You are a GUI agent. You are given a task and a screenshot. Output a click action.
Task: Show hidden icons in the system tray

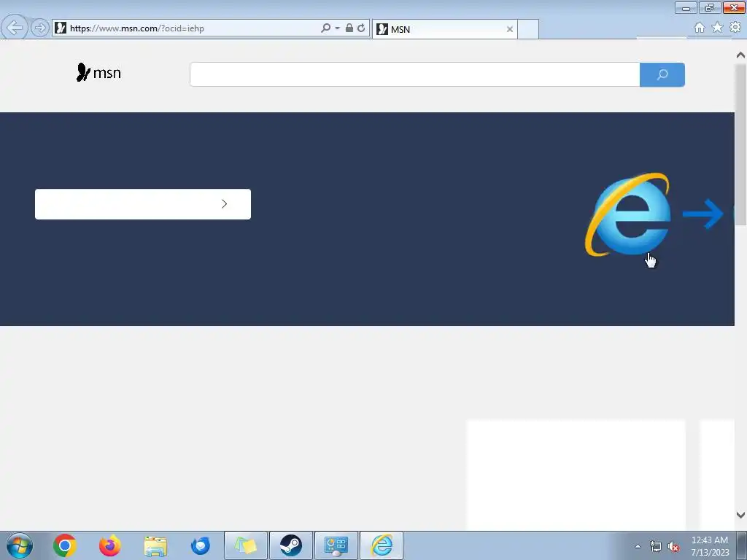(638, 547)
